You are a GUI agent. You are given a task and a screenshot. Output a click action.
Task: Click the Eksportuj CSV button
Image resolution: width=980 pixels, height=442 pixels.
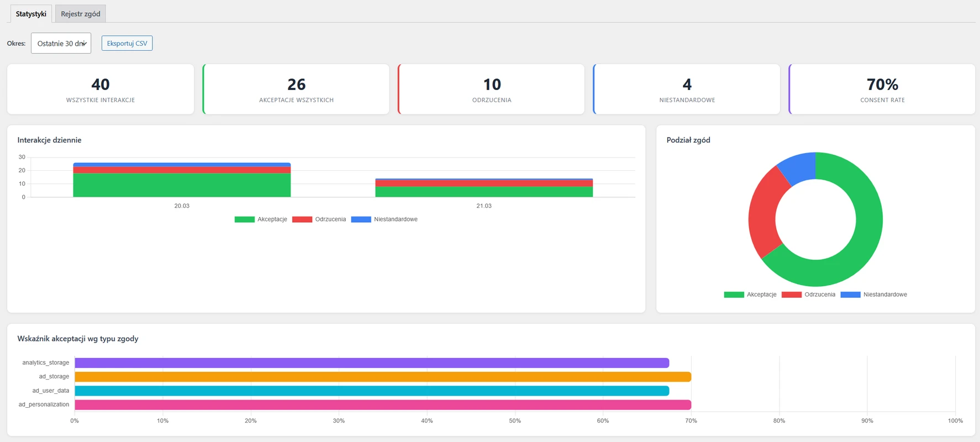[x=127, y=43]
